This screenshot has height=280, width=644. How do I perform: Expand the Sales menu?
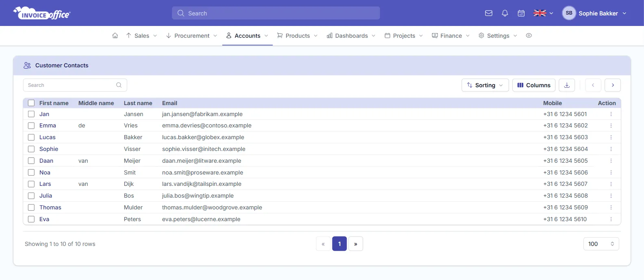(141, 36)
